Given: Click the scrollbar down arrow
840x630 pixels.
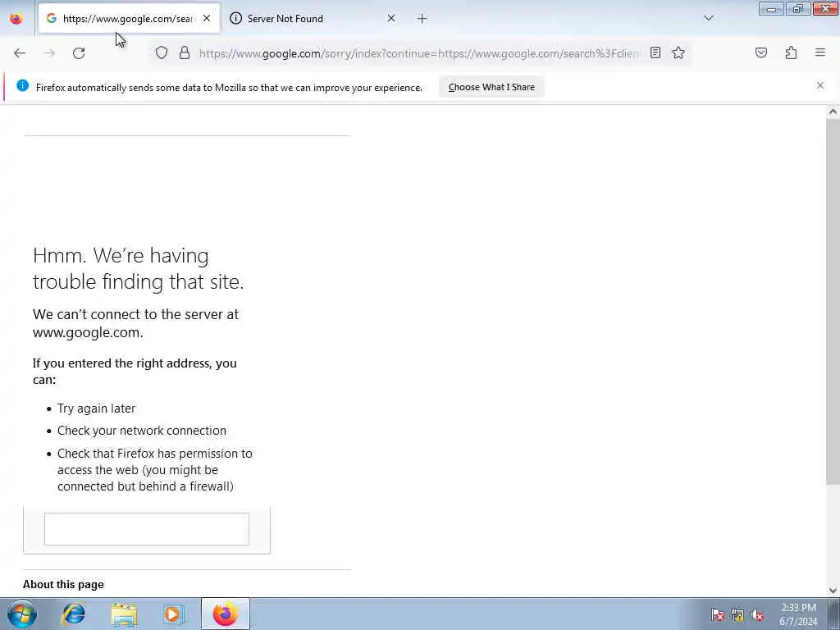Looking at the screenshot, I should (833, 591).
